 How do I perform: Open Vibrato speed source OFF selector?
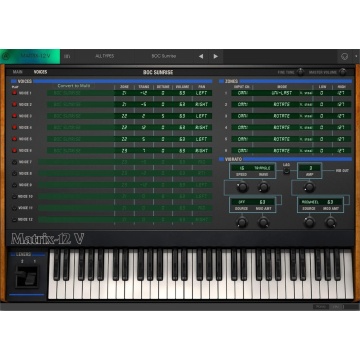[241, 202]
